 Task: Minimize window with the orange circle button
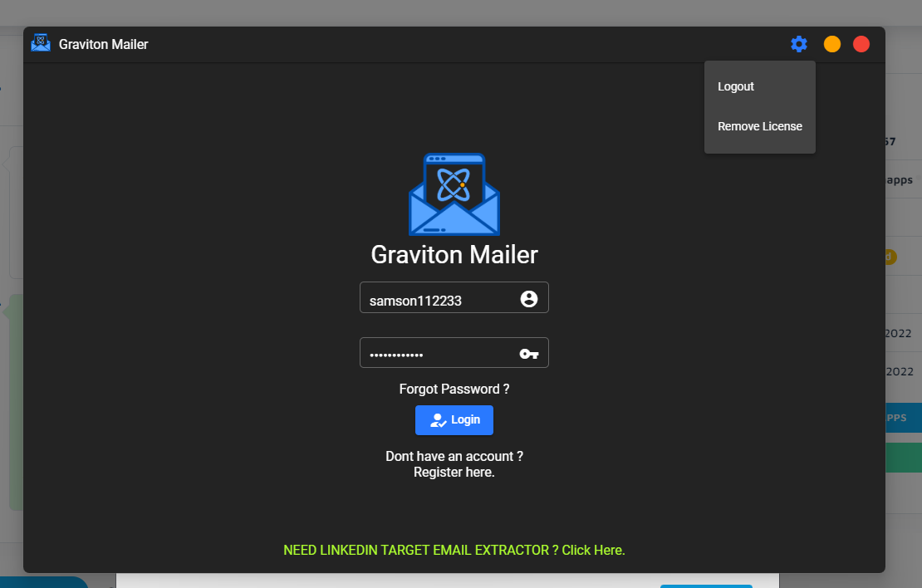[x=831, y=44]
